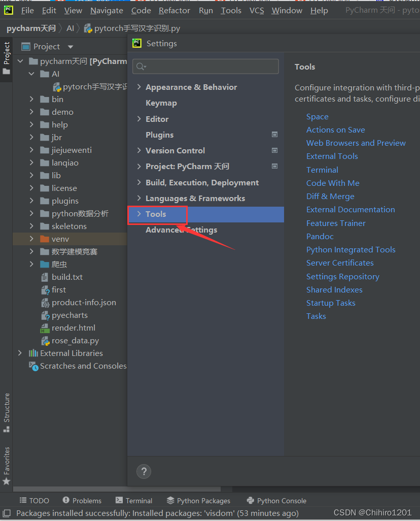Image resolution: width=420 pixels, height=521 pixels.
Task: Click the TODO list icon
Action: 23,500
